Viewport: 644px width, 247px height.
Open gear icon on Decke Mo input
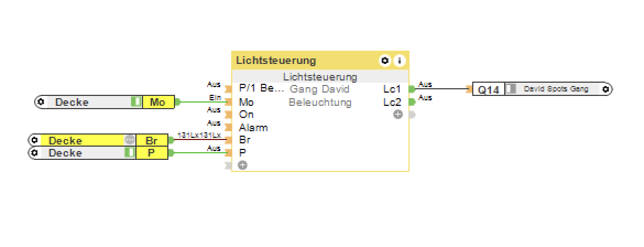click(41, 102)
